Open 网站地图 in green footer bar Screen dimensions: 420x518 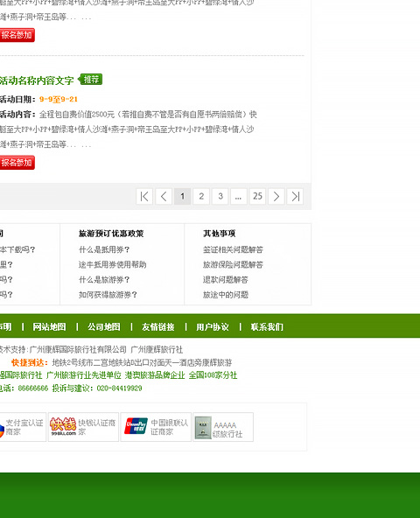(x=49, y=326)
